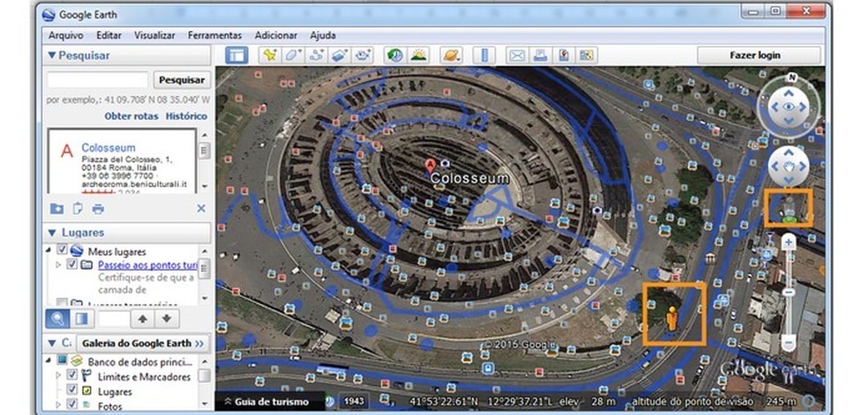Screen dimensions: 868x415
Task: Show the ruler measuring tool
Action: (x=484, y=56)
